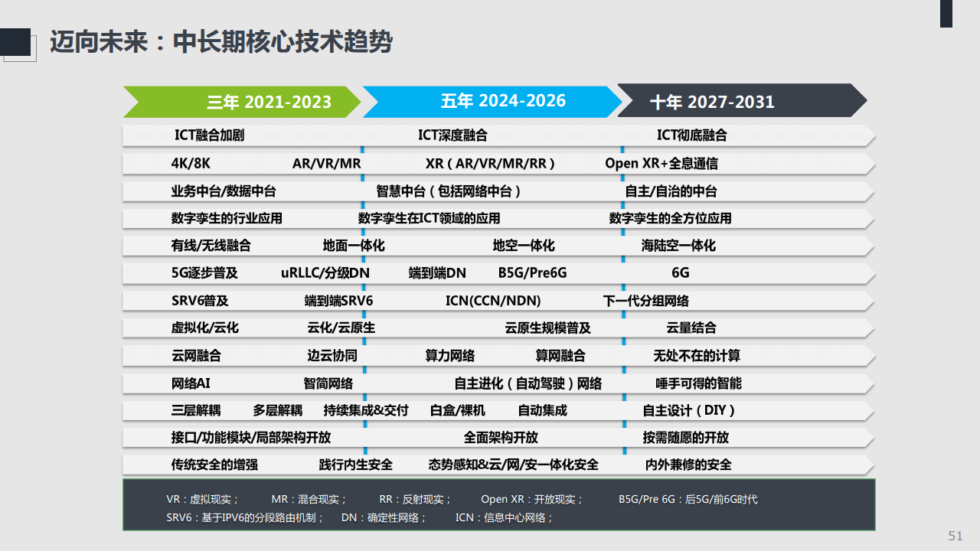Click the text 自主/自治的中台
Viewport: 980px width, 551px height.
671,191
